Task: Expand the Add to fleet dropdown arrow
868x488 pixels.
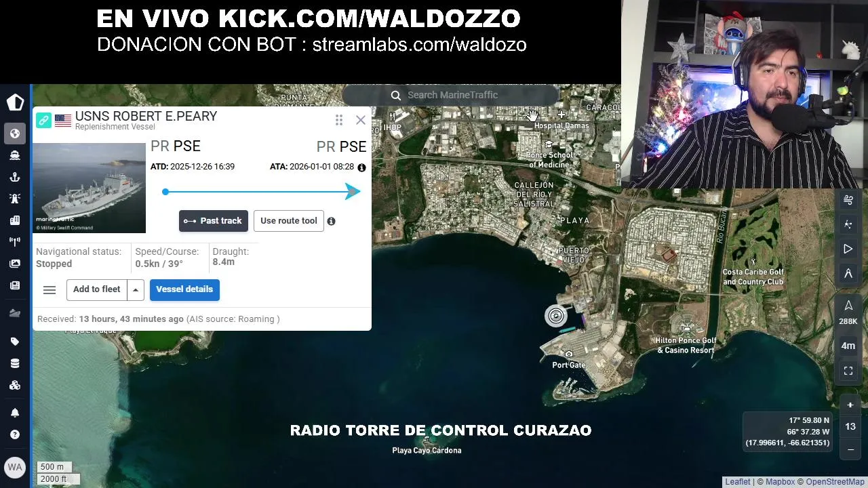Action: [136, 289]
